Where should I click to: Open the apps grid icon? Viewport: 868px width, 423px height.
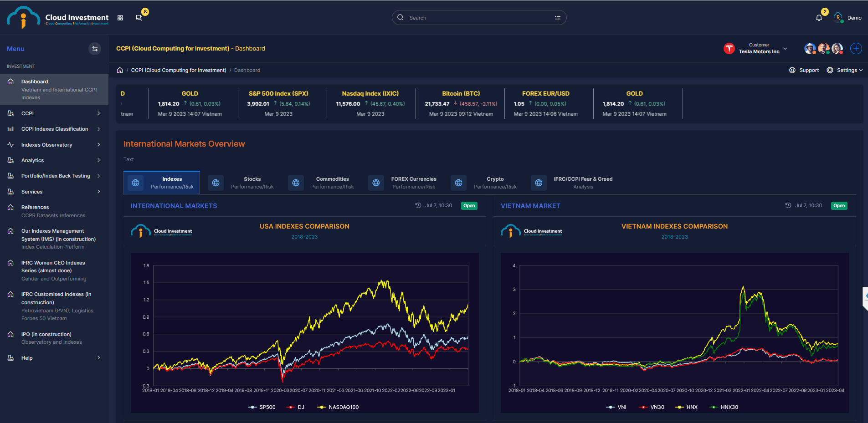point(120,18)
